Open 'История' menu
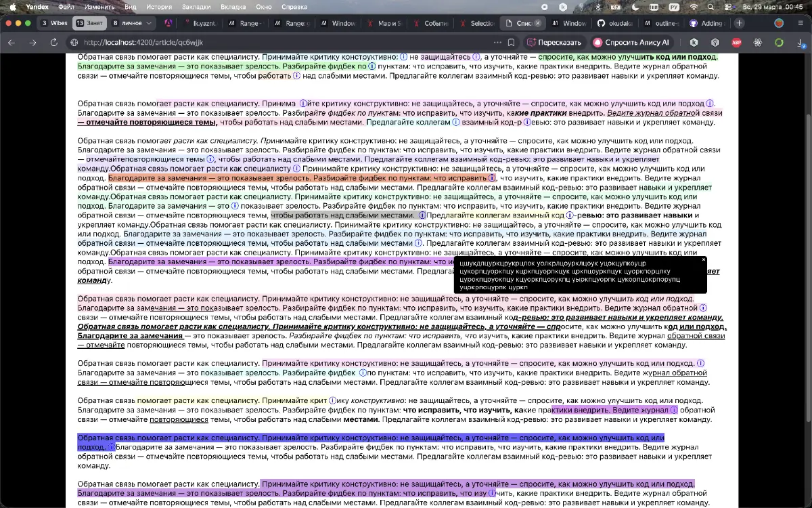The width and height of the screenshot is (812, 508). tap(159, 6)
